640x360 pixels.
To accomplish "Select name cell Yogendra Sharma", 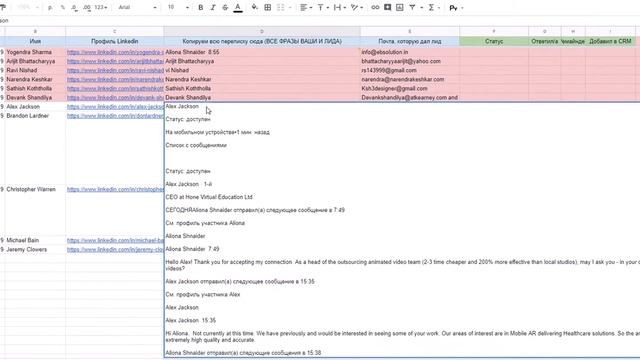I will pyautogui.click(x=35, y=52).
